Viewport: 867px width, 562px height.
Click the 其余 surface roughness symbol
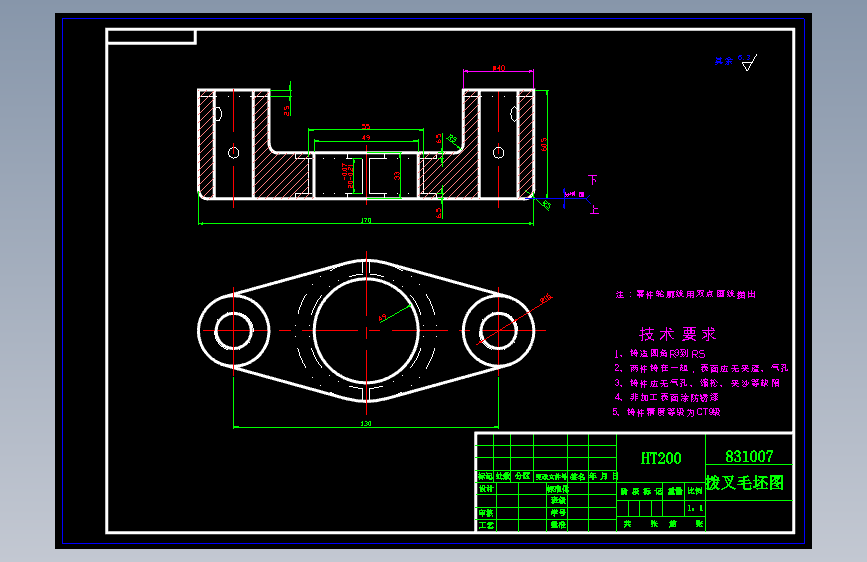tap(735, 61)
